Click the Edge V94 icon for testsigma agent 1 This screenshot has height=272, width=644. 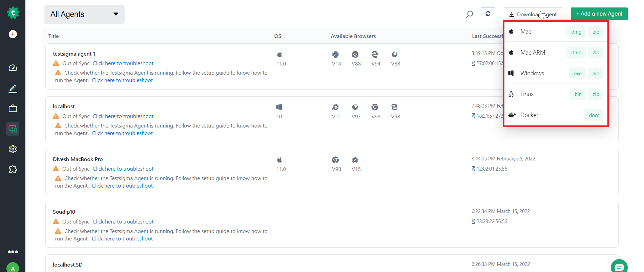pyautogui.click(x=375, y=55)
